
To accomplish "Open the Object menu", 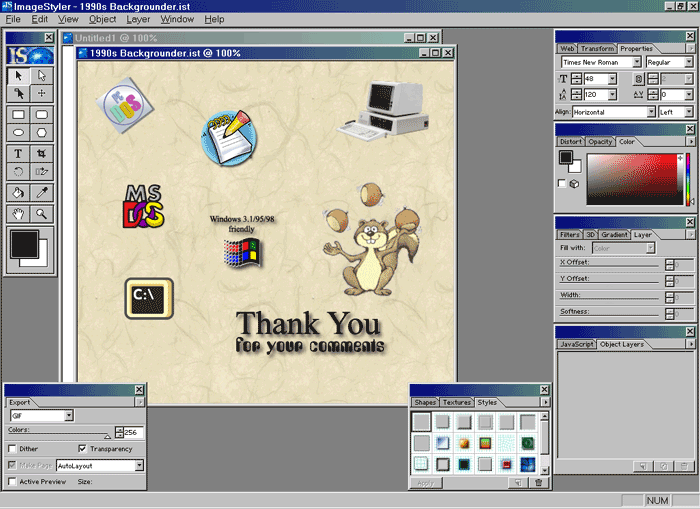I will [102, 19].
